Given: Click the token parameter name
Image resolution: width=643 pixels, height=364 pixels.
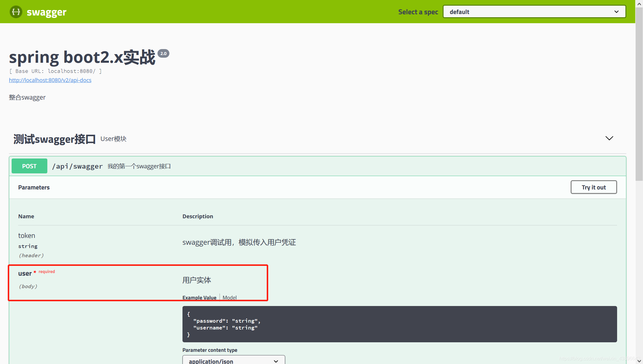Looking at the screenshot, I should click(26, 236).
